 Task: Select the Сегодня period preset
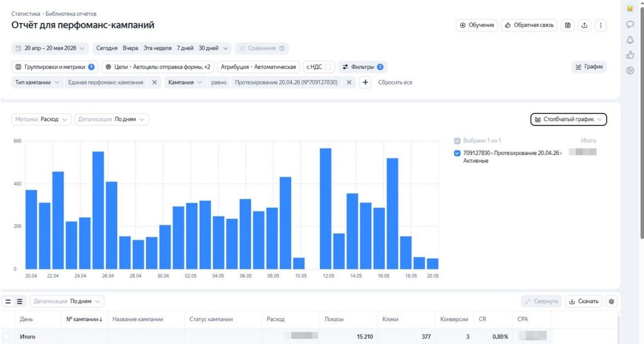pyautogui.click(x=107, y=48)
